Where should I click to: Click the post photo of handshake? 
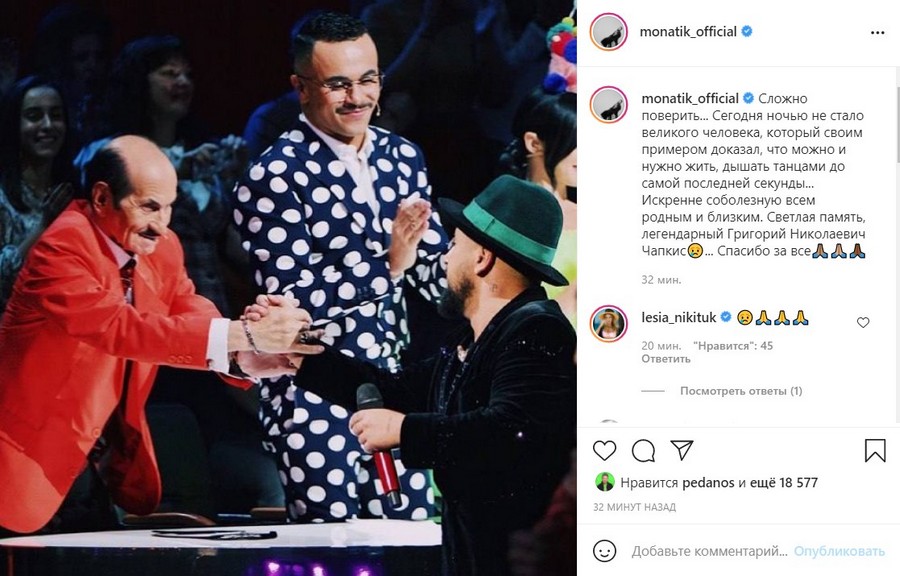tap(288, 288)
